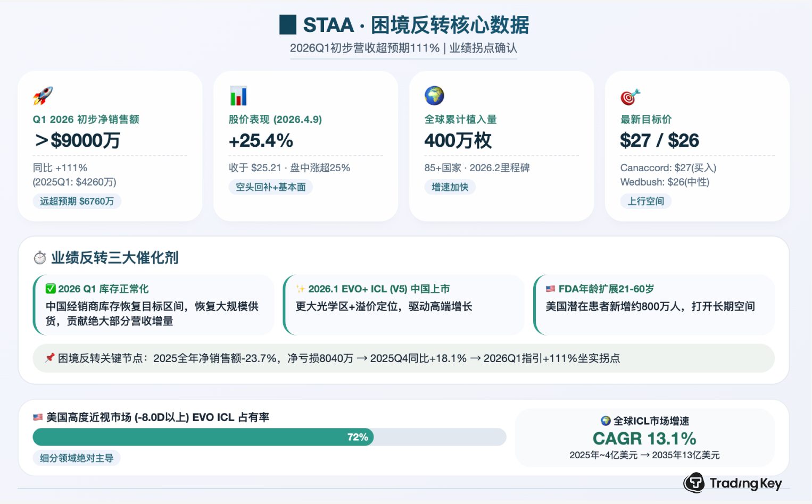Screen dimensions: 812x504
Task: Click the rocket icon above Q1 net sales
Action: coord(43,96)
